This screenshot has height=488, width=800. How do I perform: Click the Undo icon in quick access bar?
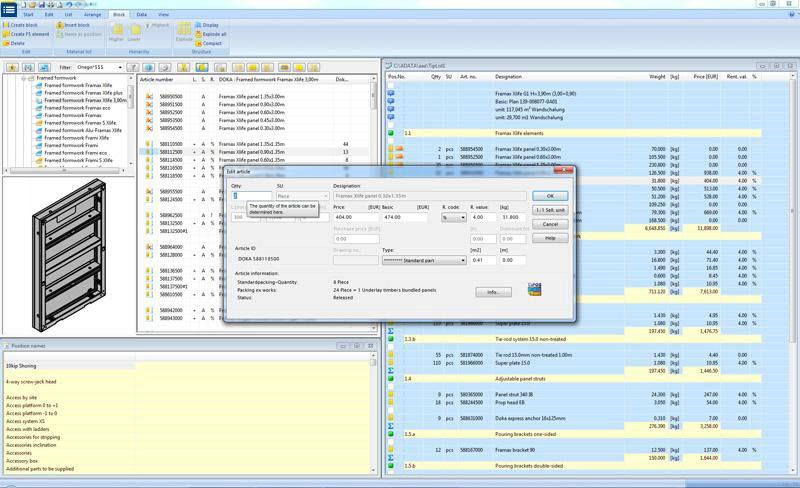click(69, 4)
